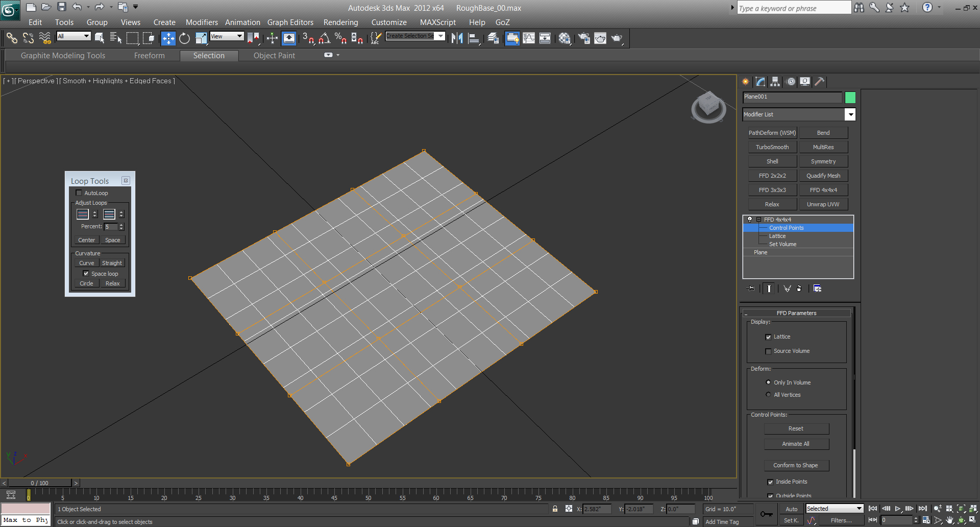Click the Conform to Shape button
Image resolution: width=980 pixels, height=527 pixels.
(796, 465)
